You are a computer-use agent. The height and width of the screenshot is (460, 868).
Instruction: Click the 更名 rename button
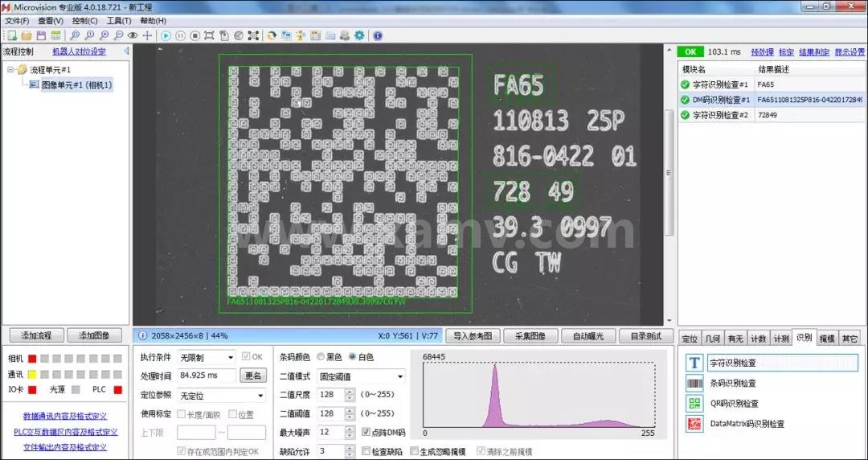pos(253,376)
